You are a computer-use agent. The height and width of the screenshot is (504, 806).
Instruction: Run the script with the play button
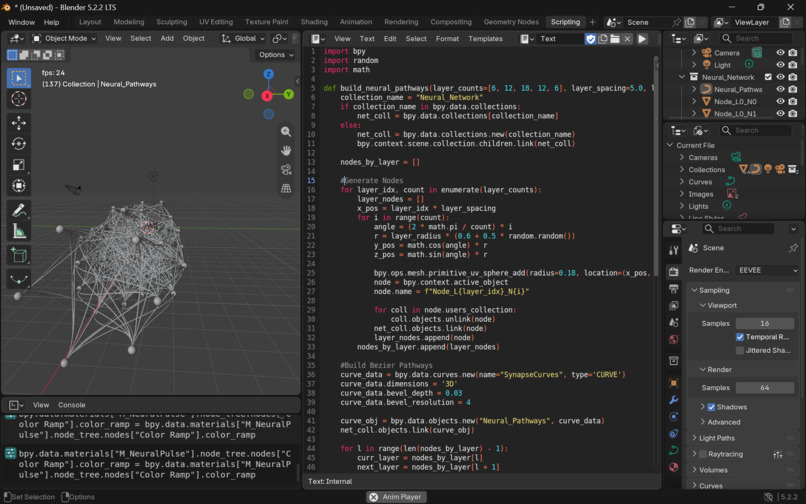click(x=642, y=39)
